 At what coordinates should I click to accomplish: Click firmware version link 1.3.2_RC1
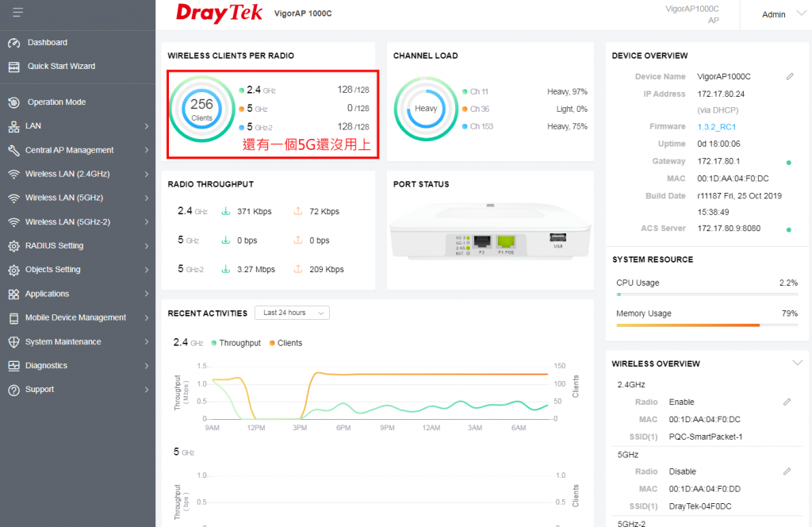[x=716, y=127]
